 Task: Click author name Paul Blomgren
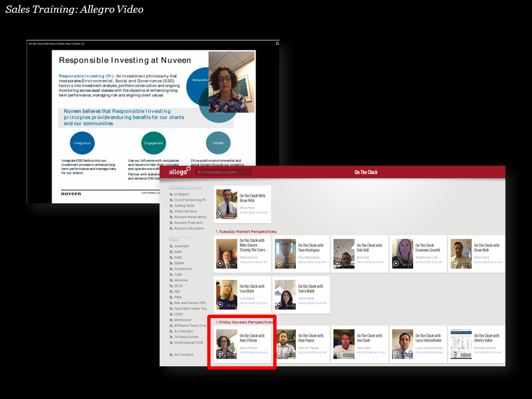click(309, 258)
